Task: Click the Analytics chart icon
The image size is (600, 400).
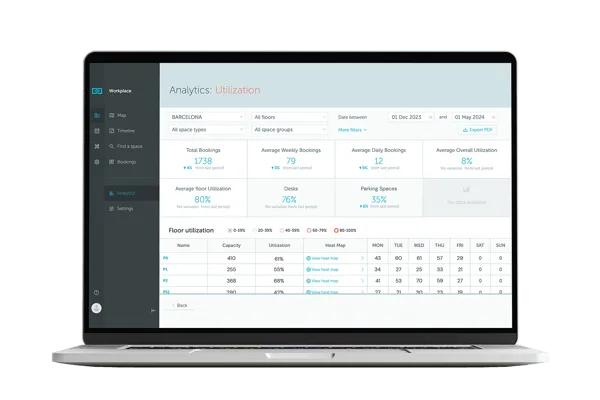Action: point(111,193)
